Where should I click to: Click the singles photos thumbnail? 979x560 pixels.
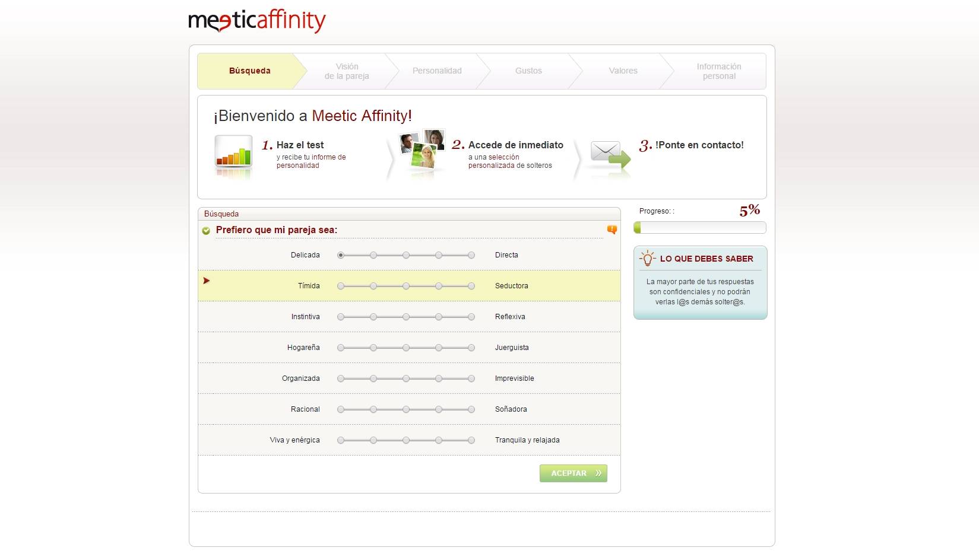[422, 151]
